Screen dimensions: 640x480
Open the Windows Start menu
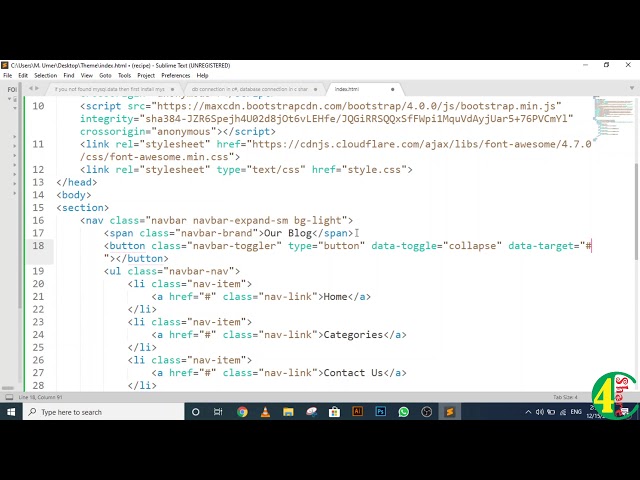pyautogui.click(x=11, y=412)
